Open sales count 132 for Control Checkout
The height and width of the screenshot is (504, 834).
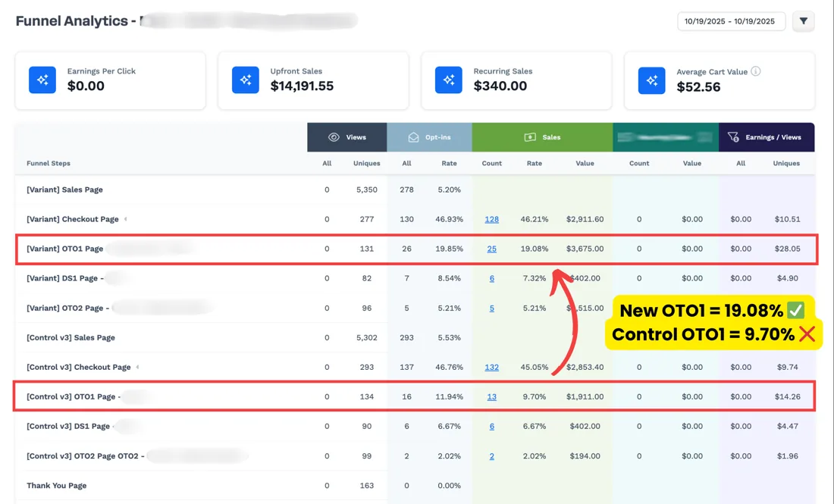(491, 367)
